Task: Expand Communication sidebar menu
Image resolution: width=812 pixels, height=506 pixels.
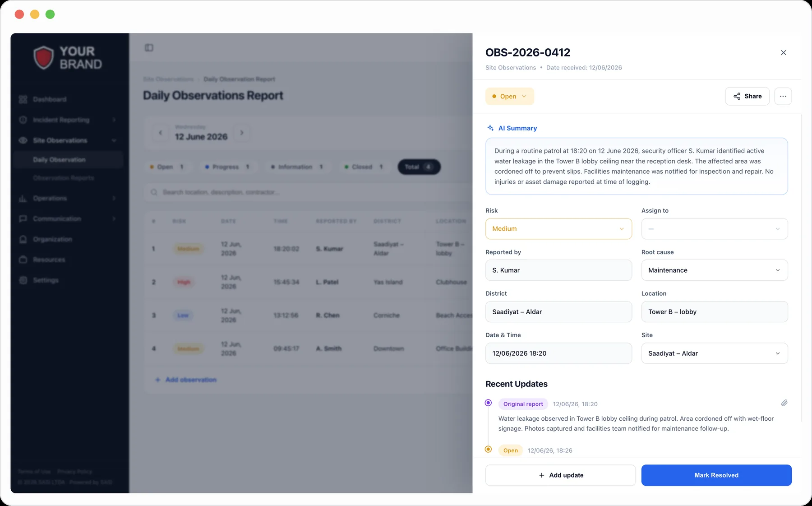Action: click(68, 219)
